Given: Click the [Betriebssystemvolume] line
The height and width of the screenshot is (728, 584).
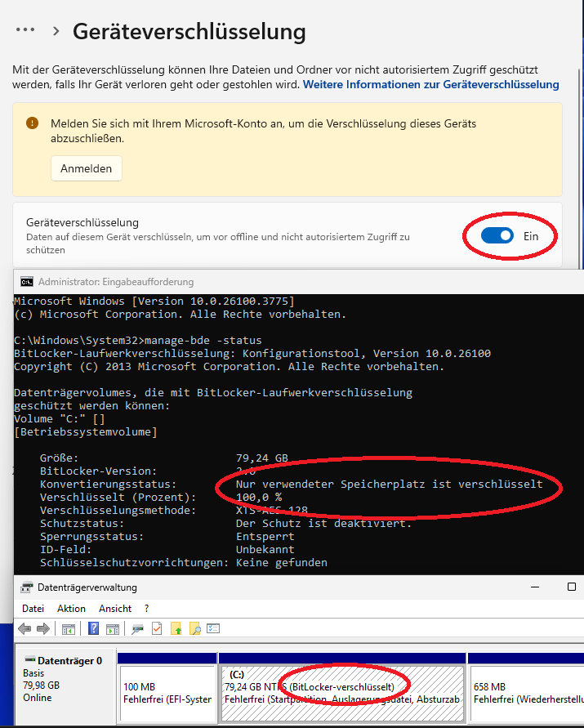Looking at the screenshot, I should click(x=86, y=431).
